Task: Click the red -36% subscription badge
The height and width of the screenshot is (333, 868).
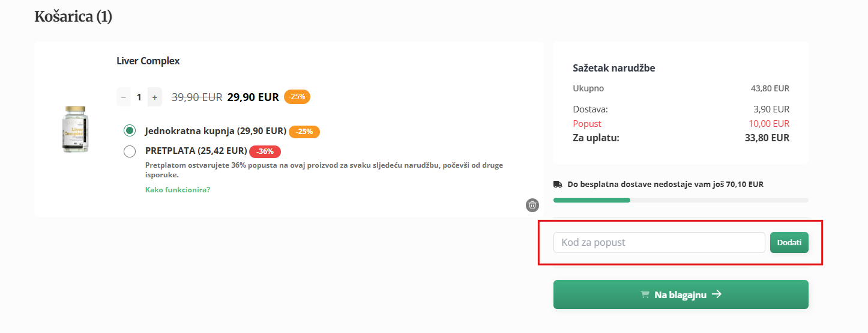Action: click(x=265, y=151)
